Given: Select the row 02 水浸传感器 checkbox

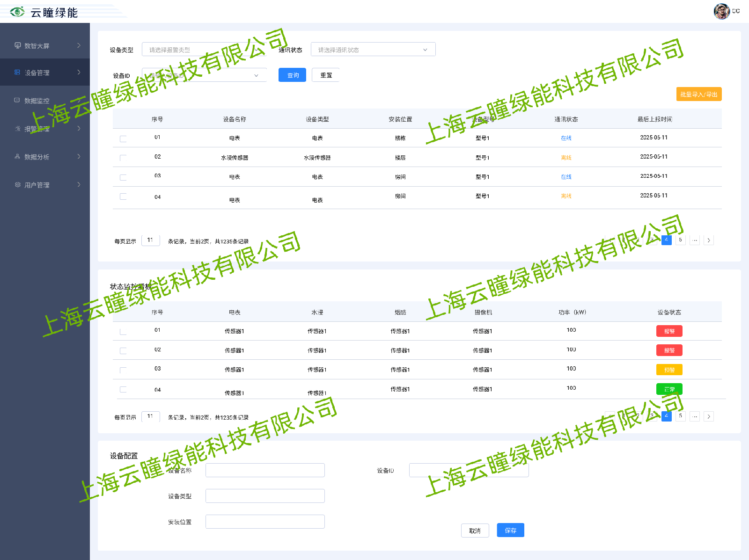Looking at the screenshot, I should [123, 158].
